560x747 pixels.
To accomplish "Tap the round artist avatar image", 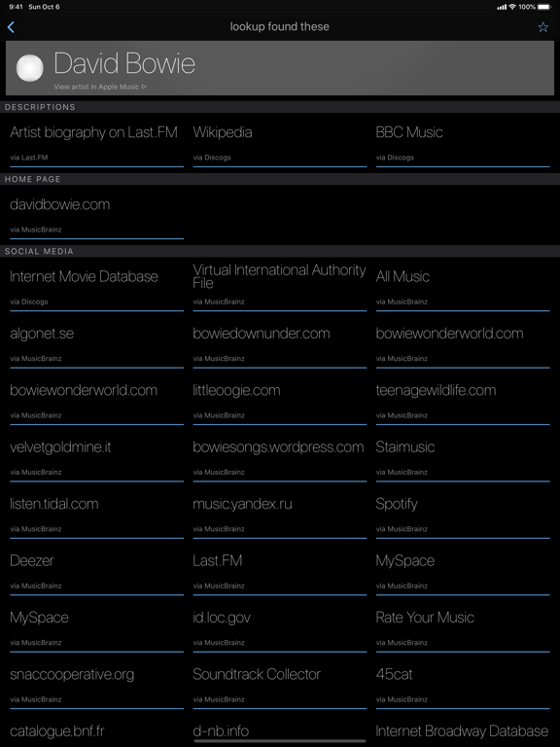I will point(30,68).
